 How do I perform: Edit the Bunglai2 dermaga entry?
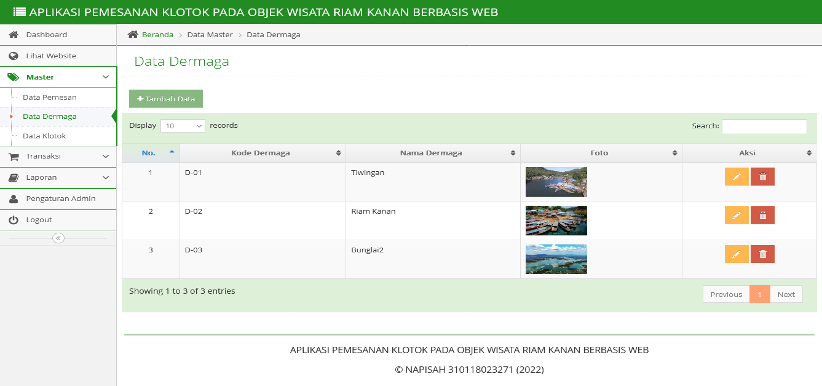pyautogui.click(x=737, y=254)
